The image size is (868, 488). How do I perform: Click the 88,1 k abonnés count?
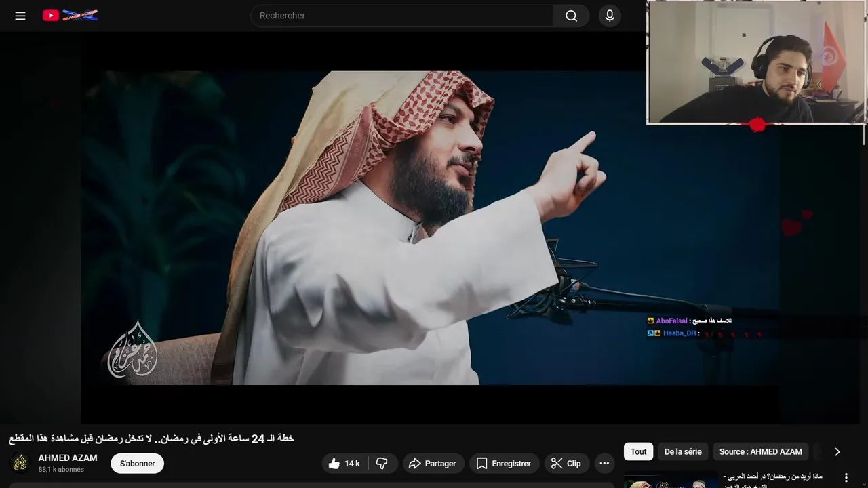tap(61, 470)
